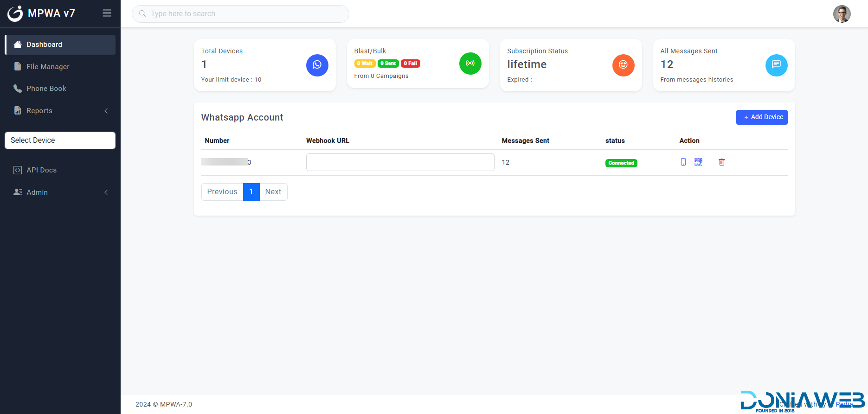Open File Manager in sidebar
868x414 pixels.
60,67
